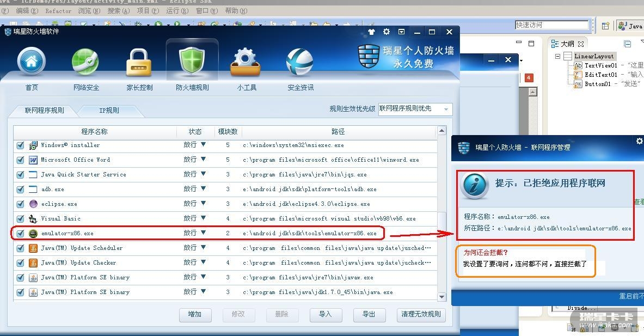Collapse the LinearLayout node in Eclipse outline
The width and height of the screenshot is (644, 336).
point(558,56)
